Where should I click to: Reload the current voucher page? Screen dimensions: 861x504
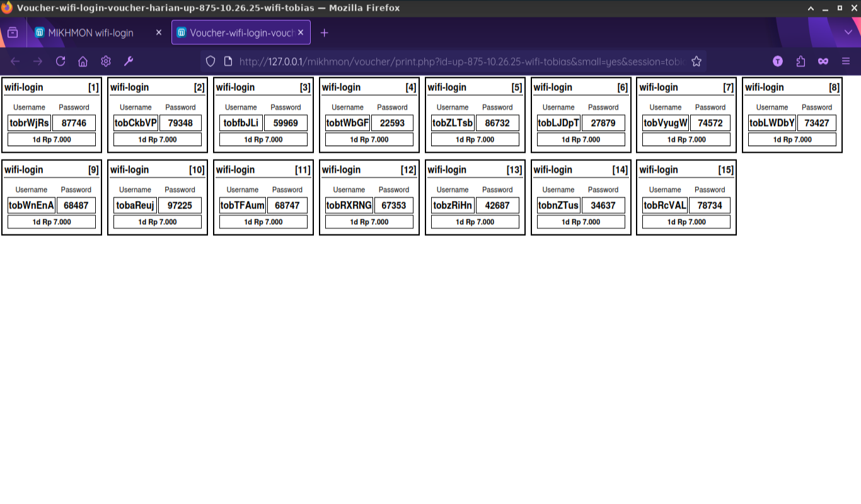pyautogui.click(x=61, y=61)
